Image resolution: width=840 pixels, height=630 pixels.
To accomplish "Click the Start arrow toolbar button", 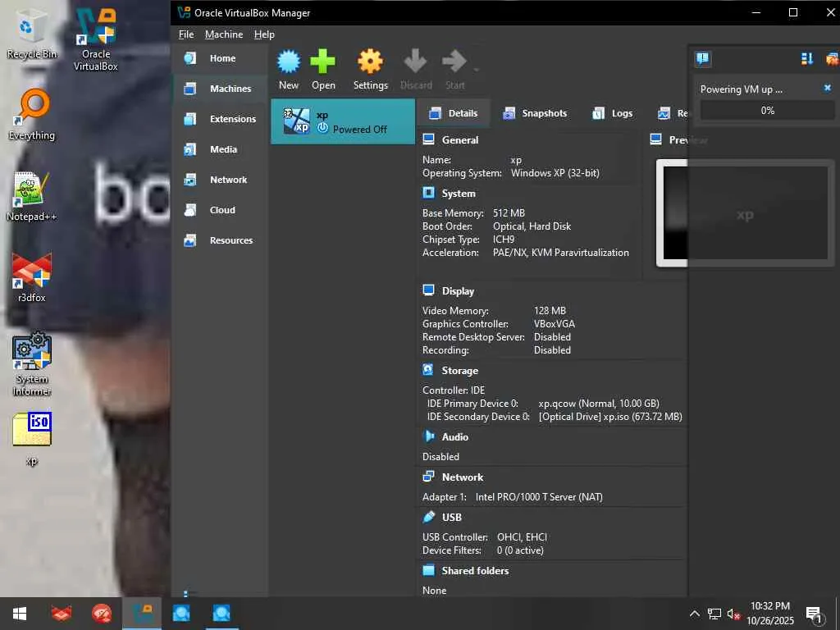I will pyautogui.click(x=454, y=70).
